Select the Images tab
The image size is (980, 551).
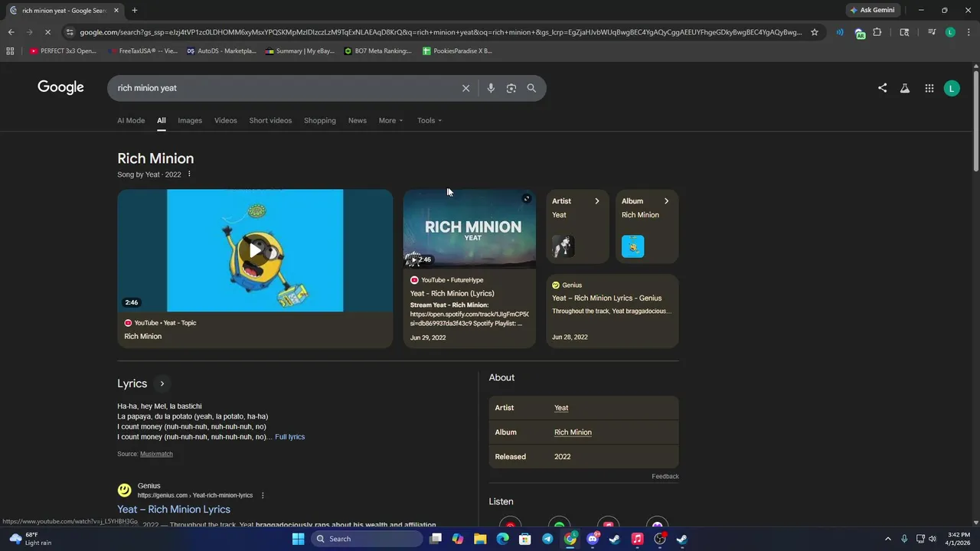[x=190, y=120]
